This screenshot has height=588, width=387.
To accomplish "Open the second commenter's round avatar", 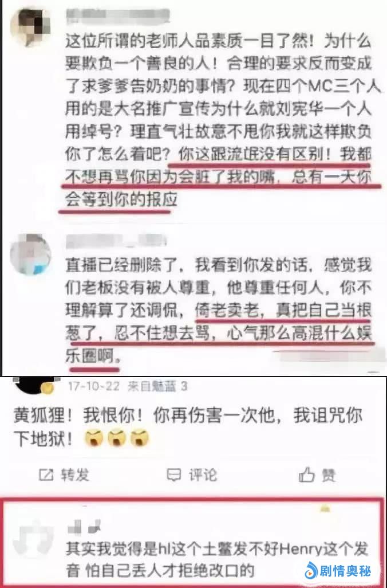I will coord(30,254).
